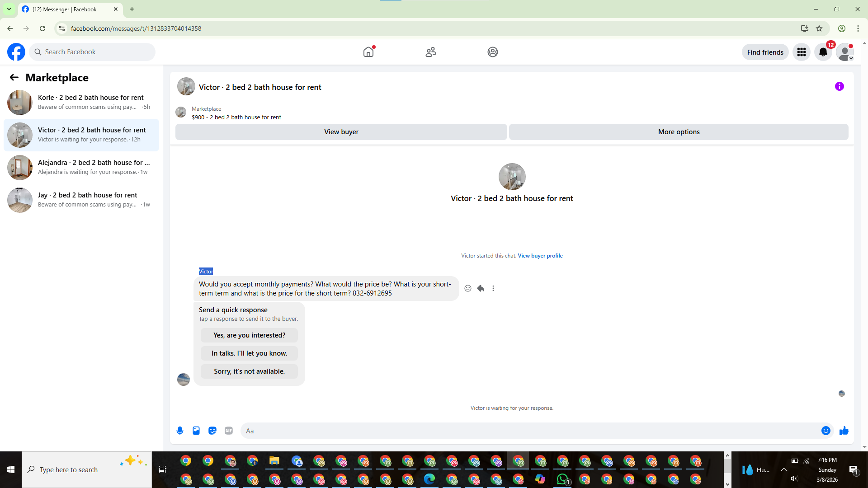Viewport: 868px width, 488px height.
Task: Send quick response "Sorry, it's not available."
Action: coord(249,371)
